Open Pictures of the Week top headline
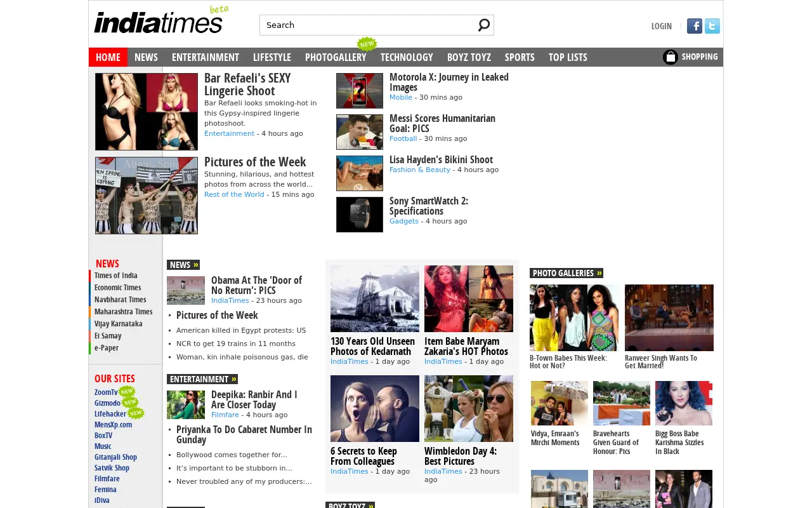The width and height of the screenshot is (812, 508). pos(255,162)
